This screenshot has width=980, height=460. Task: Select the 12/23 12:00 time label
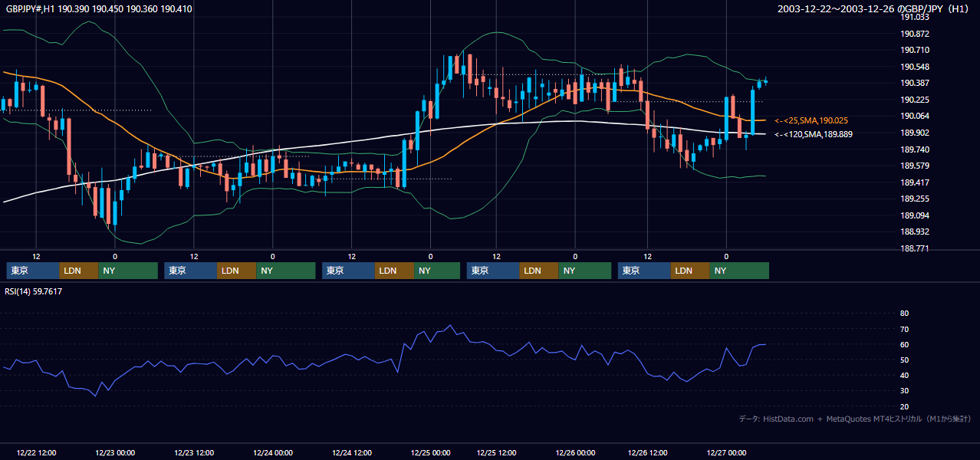194,452
